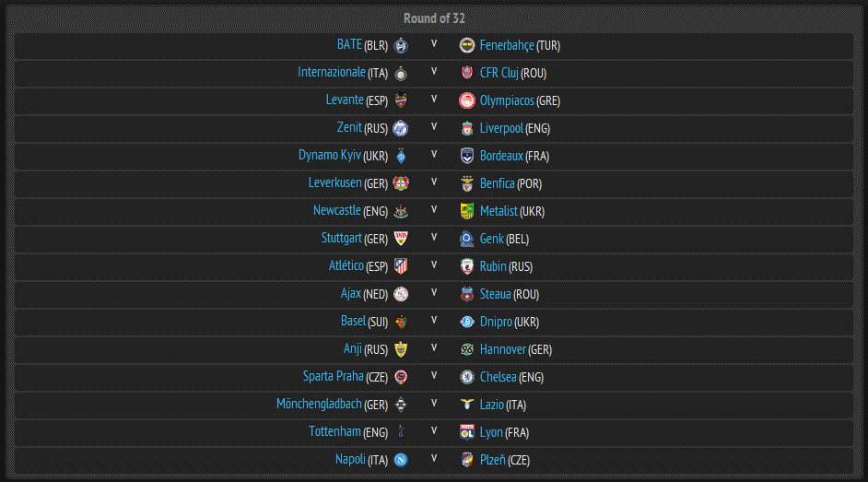This screenshot has width=868, height=482.
Task: Open the Tottenham team link
Action: 334,431
